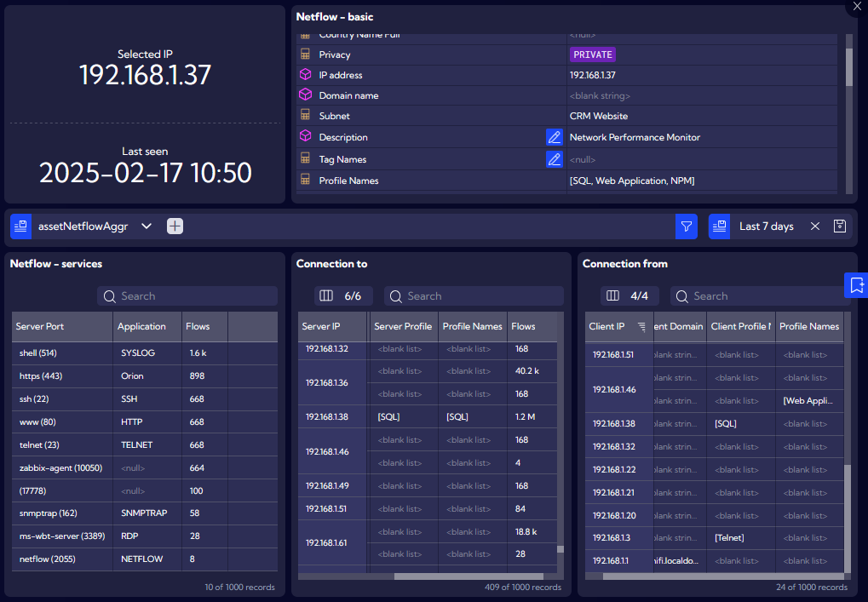The height and width of the screenshot is (602, 868).
Task: Click the plus icon beside assetNetflowAggr
Action: pos(175,226)
